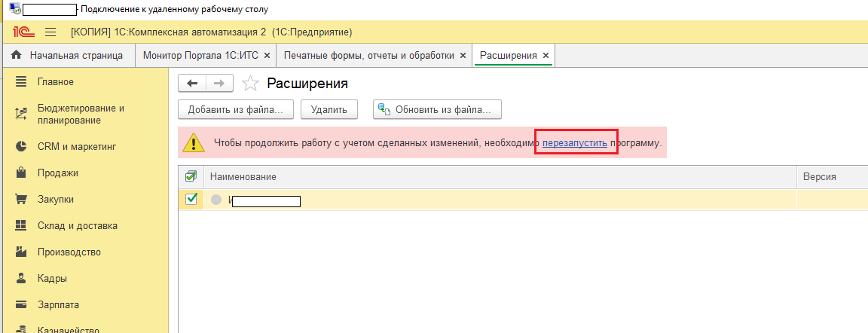Click the Продажи shopping bag icon
This screenshot has height=333, width=868.
click(x=21, y=173)
